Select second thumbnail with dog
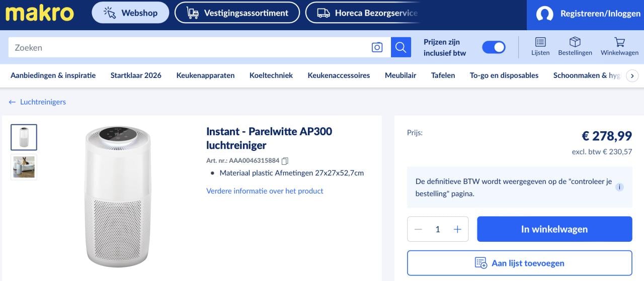The width and height of the screenshot is (644, 281). [x=24, y=167]
